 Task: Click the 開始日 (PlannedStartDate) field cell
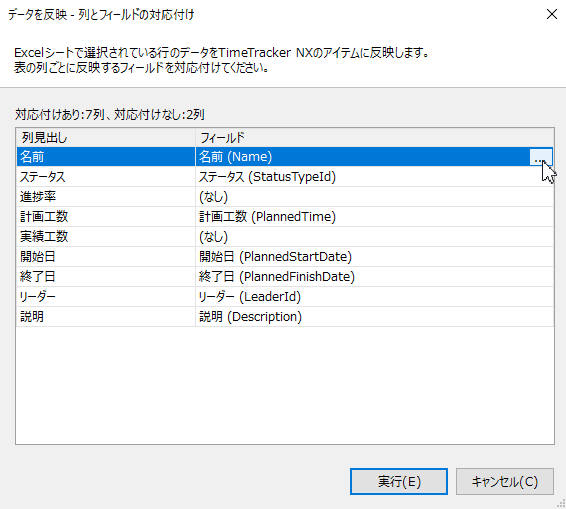pos(374,257)
